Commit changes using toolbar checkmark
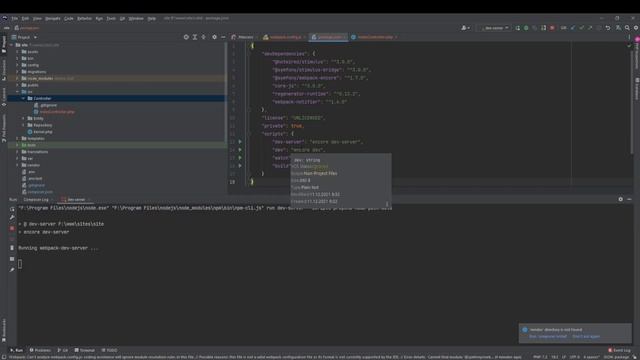 click(x=581, y=28)
